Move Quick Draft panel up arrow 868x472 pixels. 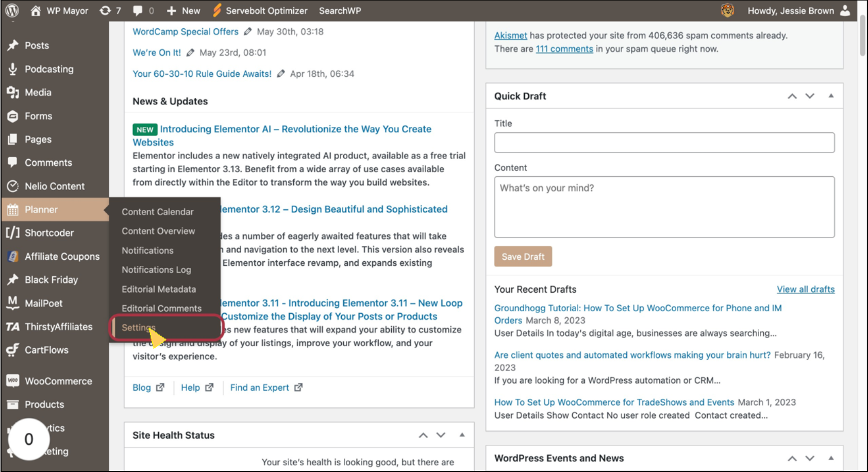792,96
